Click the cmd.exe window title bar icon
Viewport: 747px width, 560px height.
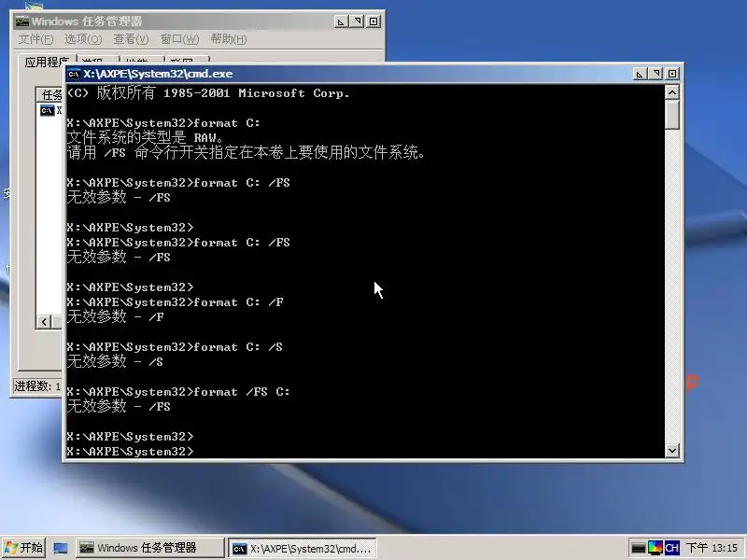[74, 74]
